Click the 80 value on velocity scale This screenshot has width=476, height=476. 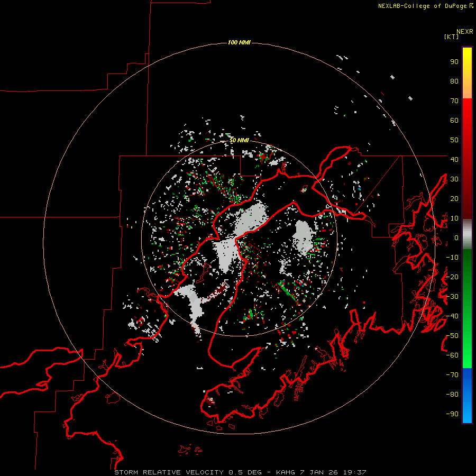tap(454, 81)
